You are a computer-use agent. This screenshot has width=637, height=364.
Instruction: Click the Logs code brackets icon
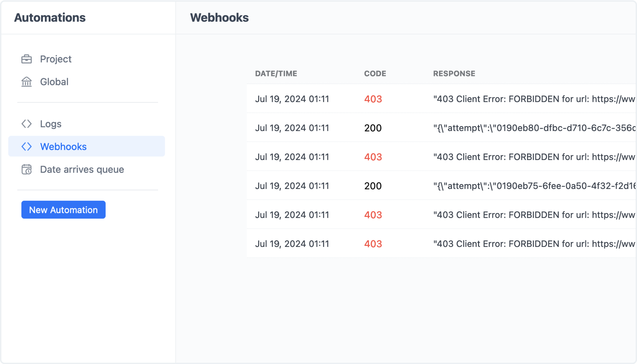coord(27,124)
